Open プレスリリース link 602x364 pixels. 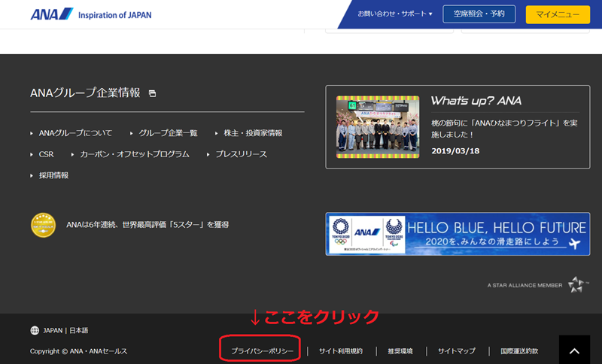tap(241, 154)
